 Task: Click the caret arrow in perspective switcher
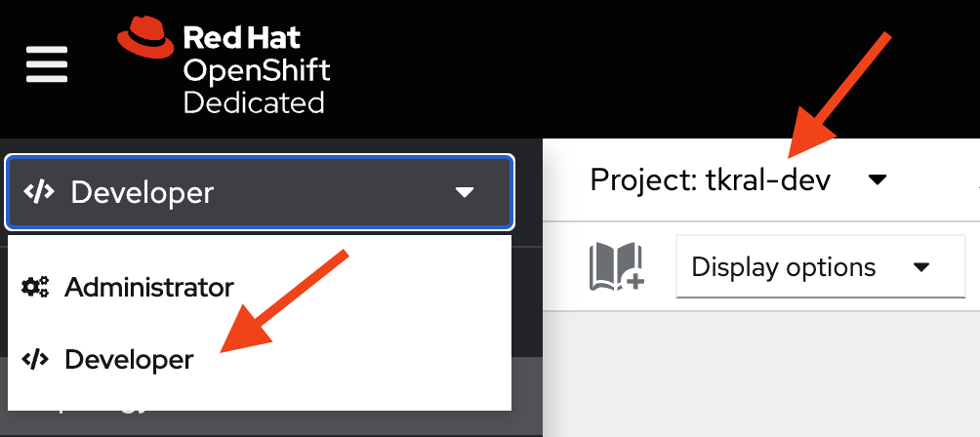[x=465, y=192]
